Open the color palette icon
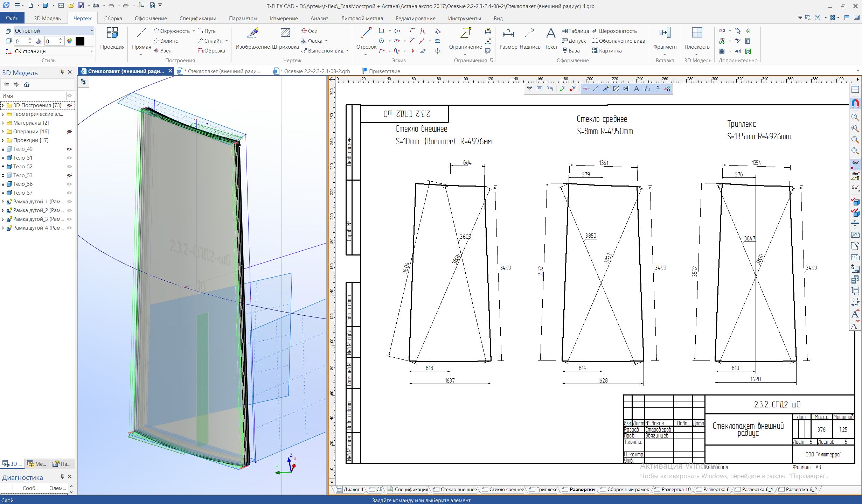 [70, 41]
